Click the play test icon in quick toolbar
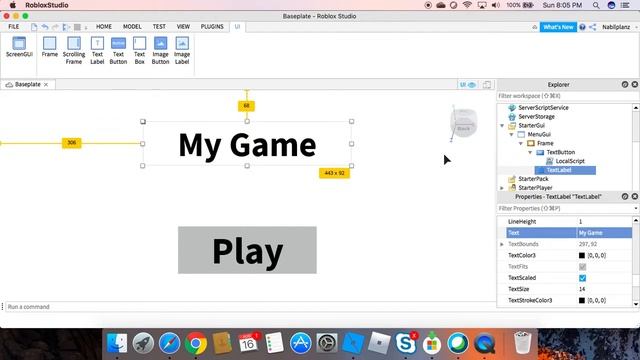This screenshot has width=640, height=360. point(67,27)
